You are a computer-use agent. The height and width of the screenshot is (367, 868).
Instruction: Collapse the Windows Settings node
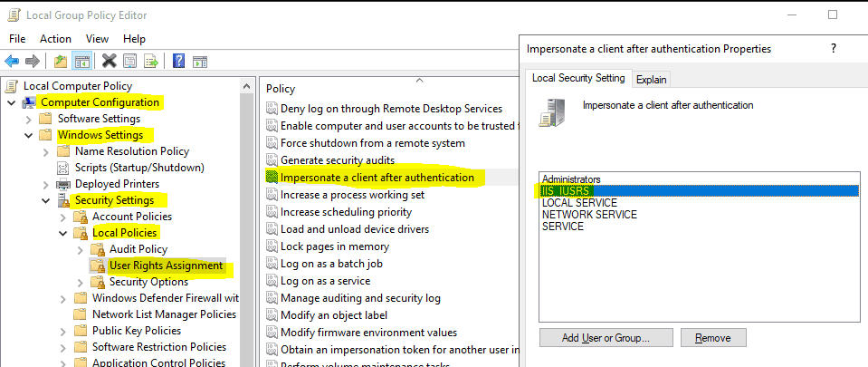pyautogui.click(x=29, y=135)
